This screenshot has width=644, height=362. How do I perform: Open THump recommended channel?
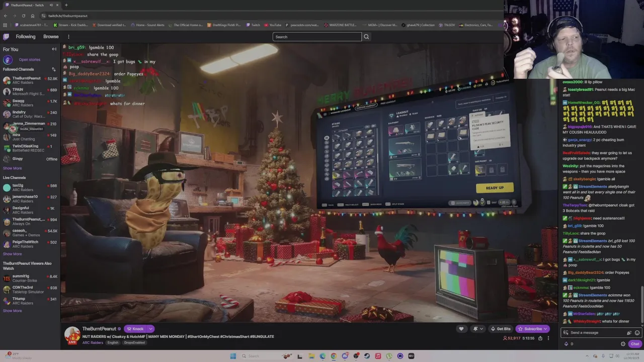click(30, 301)
